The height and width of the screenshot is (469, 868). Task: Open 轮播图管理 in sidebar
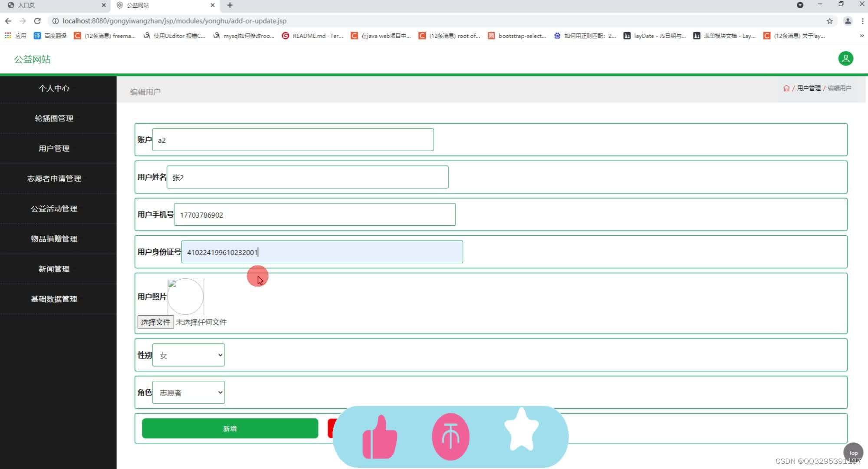pos(54,119)
